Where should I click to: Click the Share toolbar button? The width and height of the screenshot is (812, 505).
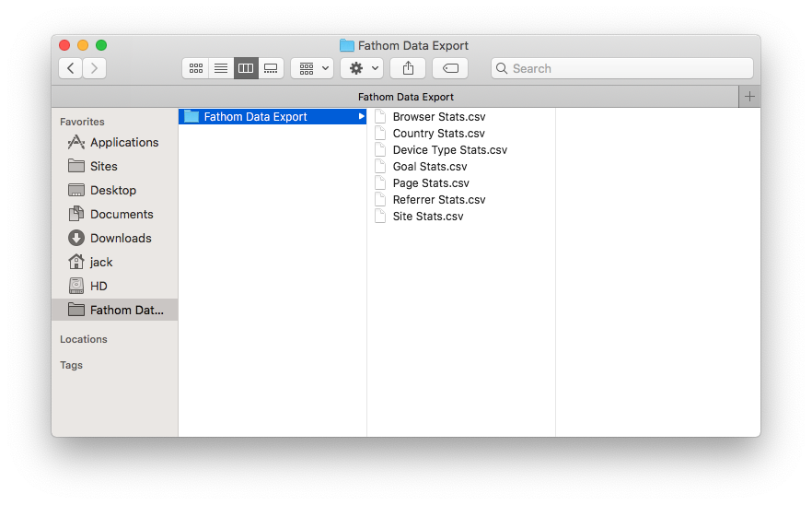[x=408, y=68]
